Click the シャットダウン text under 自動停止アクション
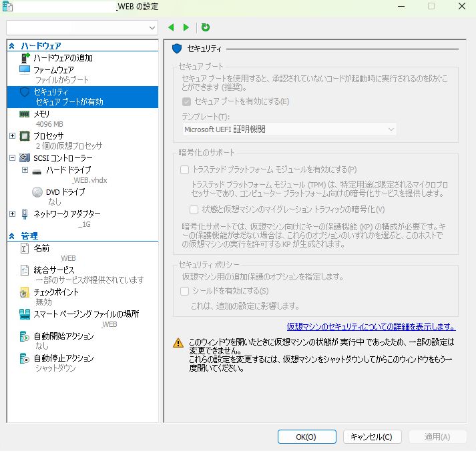Image resolution: width=476 pixels, height=455 pixels. (55, 368)
